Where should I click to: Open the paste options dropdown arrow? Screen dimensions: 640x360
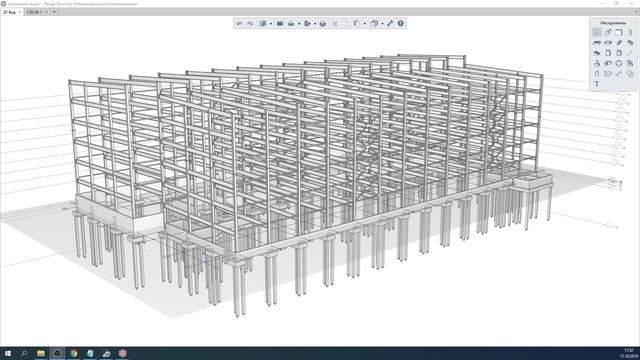coord(364,24)
